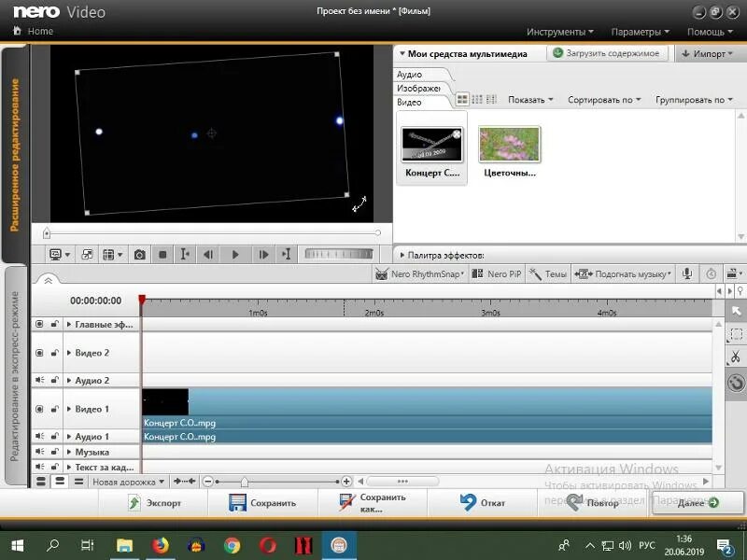Screen dimensions: 747x560
Task: Click the jog shuttle wheel control
Action: coord(338,254)
